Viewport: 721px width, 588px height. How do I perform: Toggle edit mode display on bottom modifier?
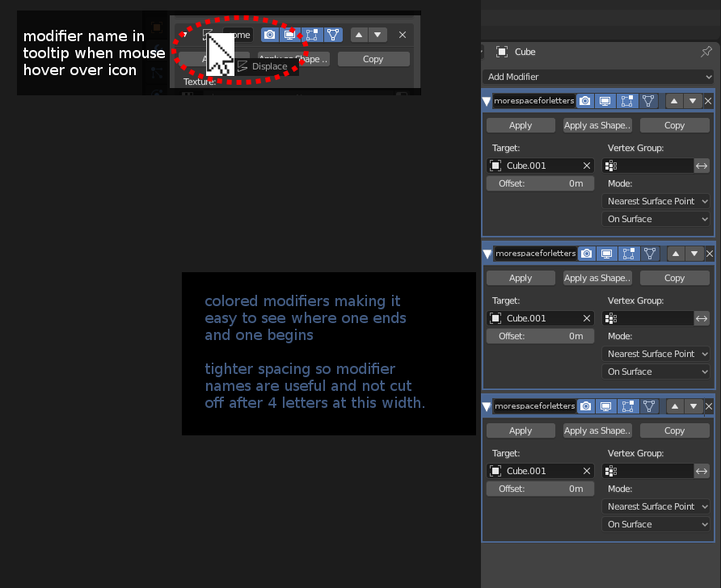click(628, 406)
